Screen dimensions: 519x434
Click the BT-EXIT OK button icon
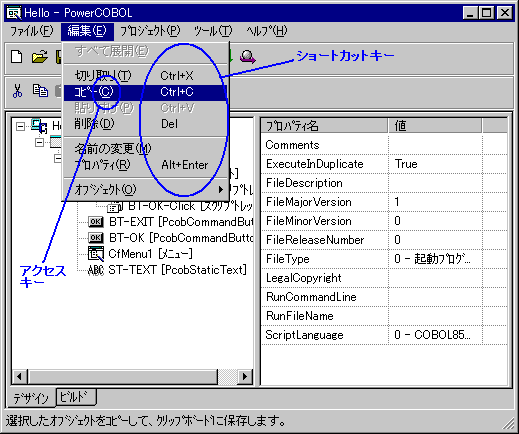(x=95, y=222)
